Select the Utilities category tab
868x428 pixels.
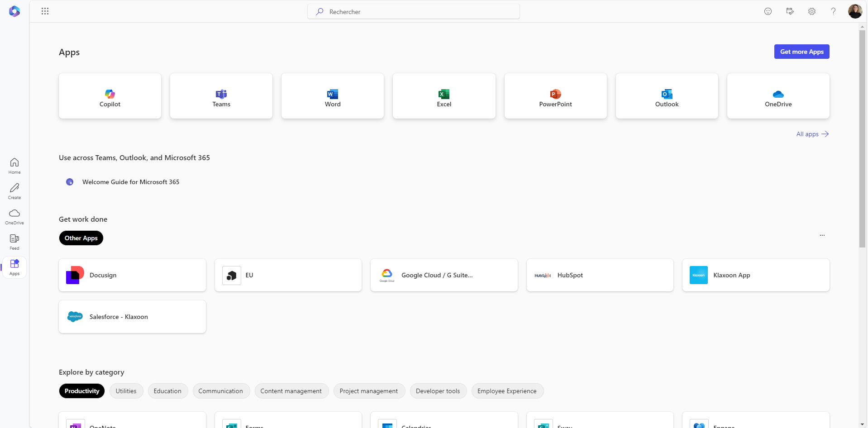pyautogui.click(x=126, y=391)
